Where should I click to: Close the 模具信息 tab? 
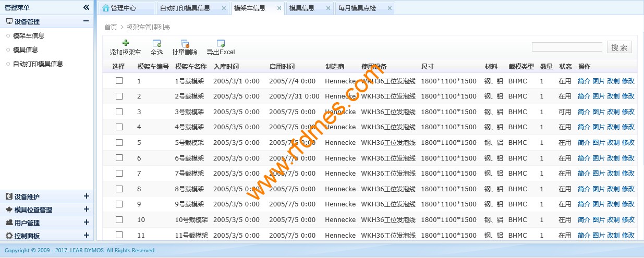coord(328,8)
